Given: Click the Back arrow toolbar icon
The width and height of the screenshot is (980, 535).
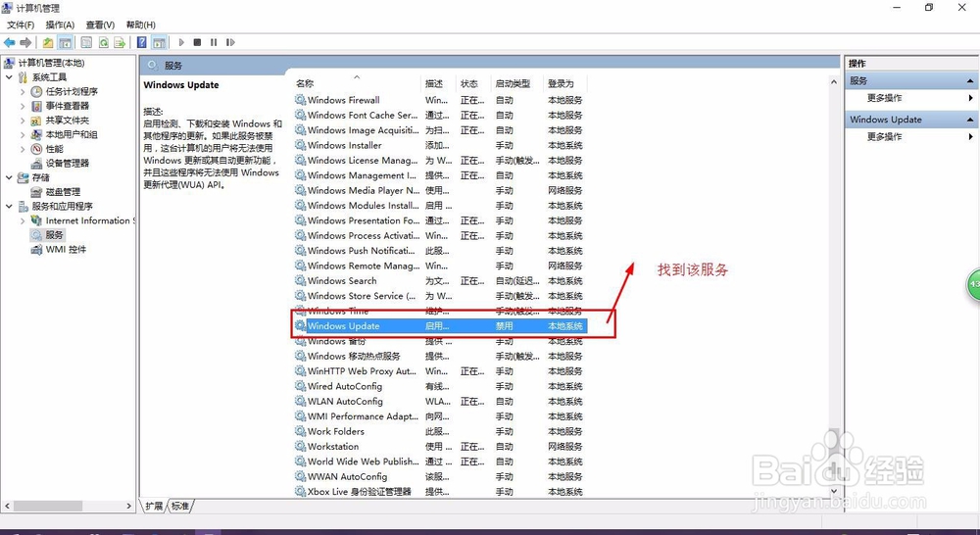Looking at the screenshot, I should point(9,42).
